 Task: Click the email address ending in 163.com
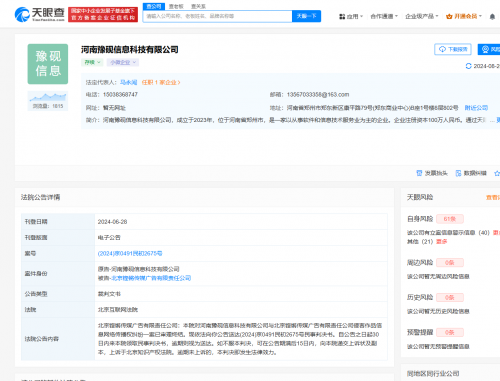click(318, 95)
